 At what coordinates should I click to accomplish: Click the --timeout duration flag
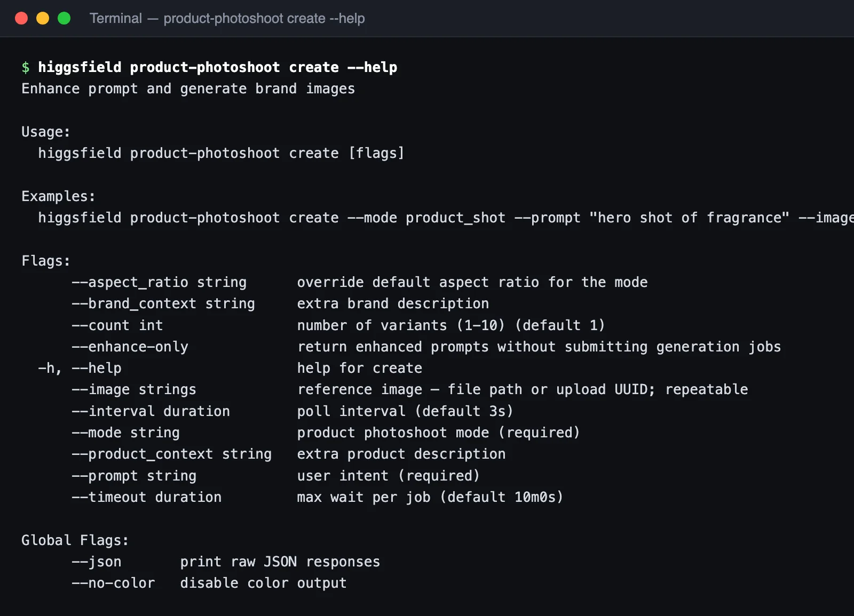(146, 497)
